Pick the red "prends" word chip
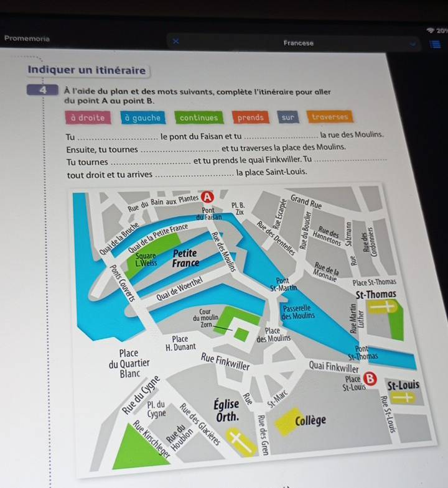This screenshot has height=488, width=448. tap(250, 117)
